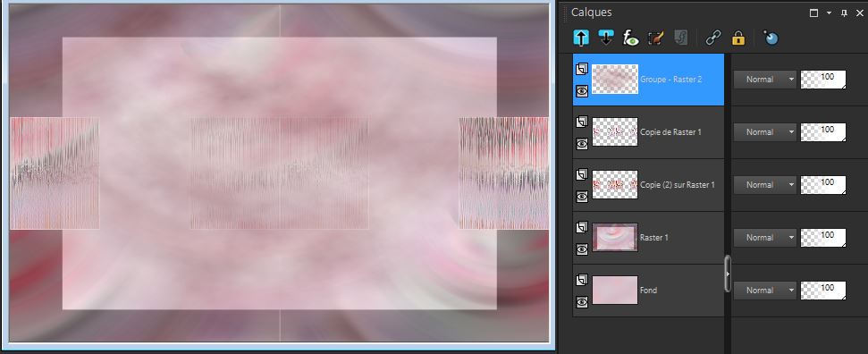Open the Calques panel options arrow

click(x=829, y=13)
